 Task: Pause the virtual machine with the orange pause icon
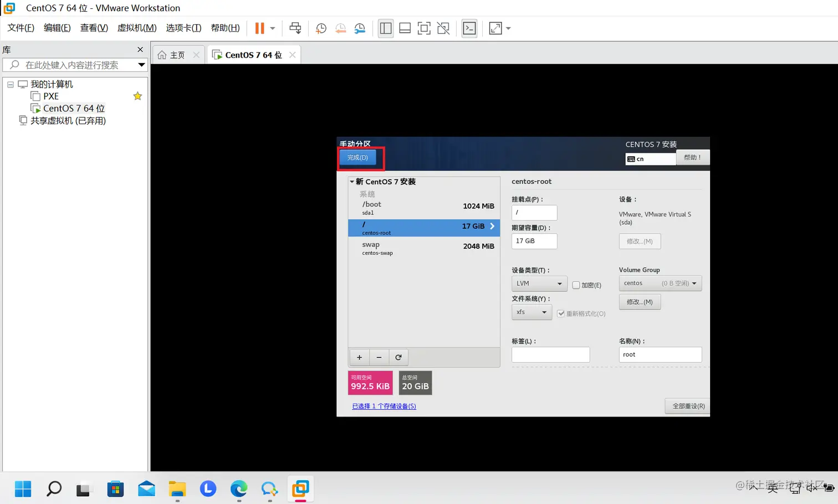coord(259,28)
